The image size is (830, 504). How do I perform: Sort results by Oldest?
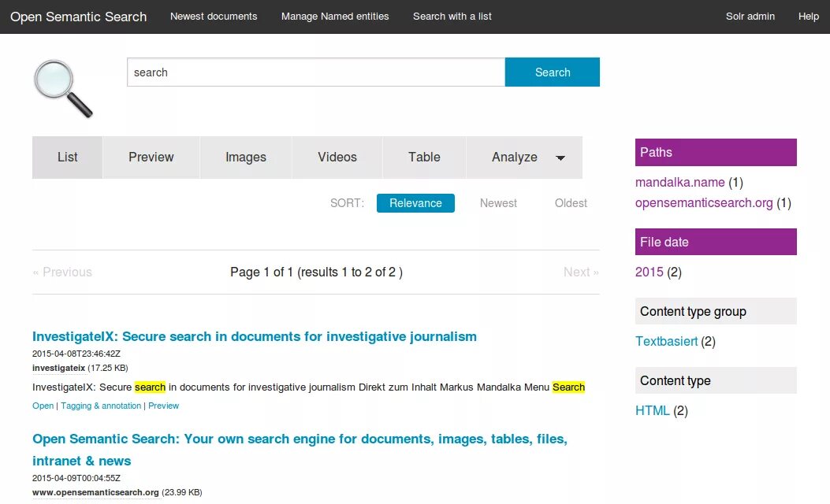pos(571,203)
